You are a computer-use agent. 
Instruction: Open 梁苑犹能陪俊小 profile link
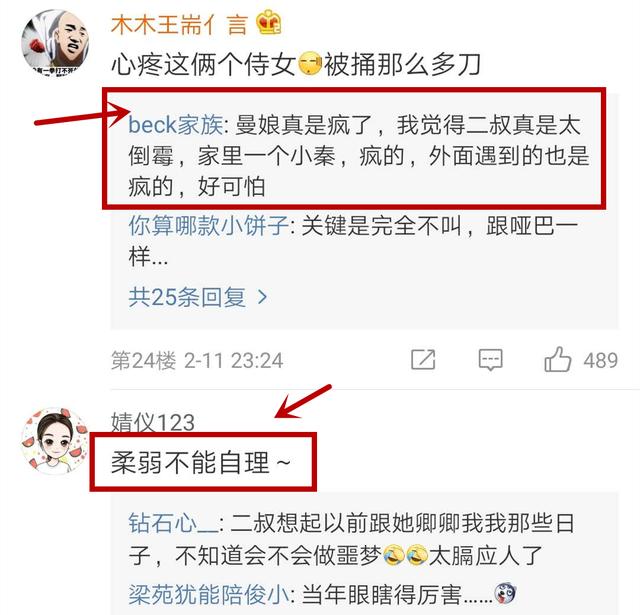click(x=209, y=594)
